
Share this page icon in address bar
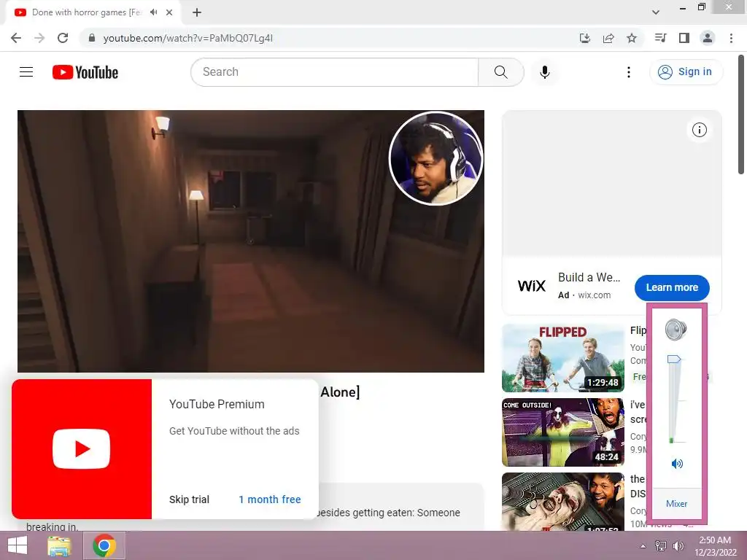point(608,38)
